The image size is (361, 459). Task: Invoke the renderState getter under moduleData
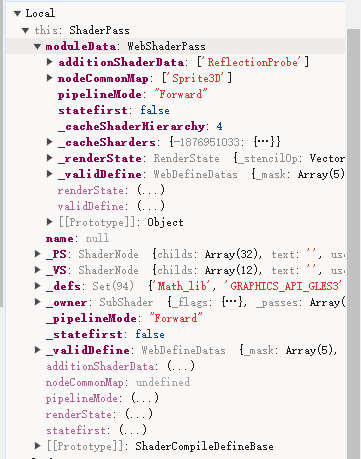pos(151,190)
